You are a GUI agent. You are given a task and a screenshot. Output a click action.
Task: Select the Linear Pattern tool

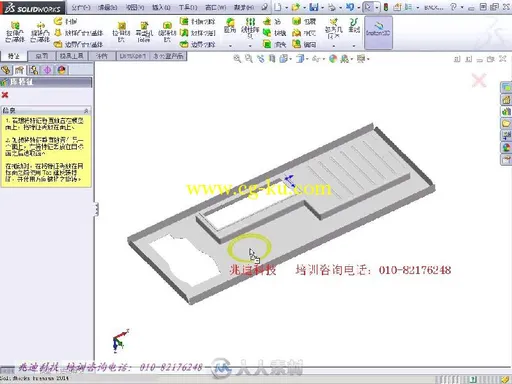tap(250, 27)
